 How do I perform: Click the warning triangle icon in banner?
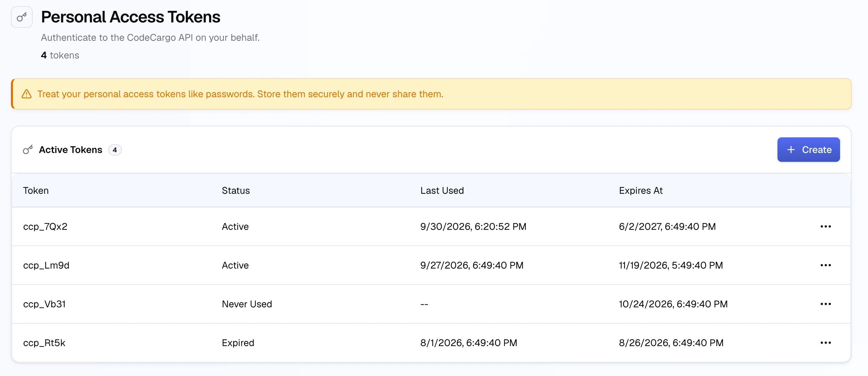pyautogui.click(x=27, y=94)
